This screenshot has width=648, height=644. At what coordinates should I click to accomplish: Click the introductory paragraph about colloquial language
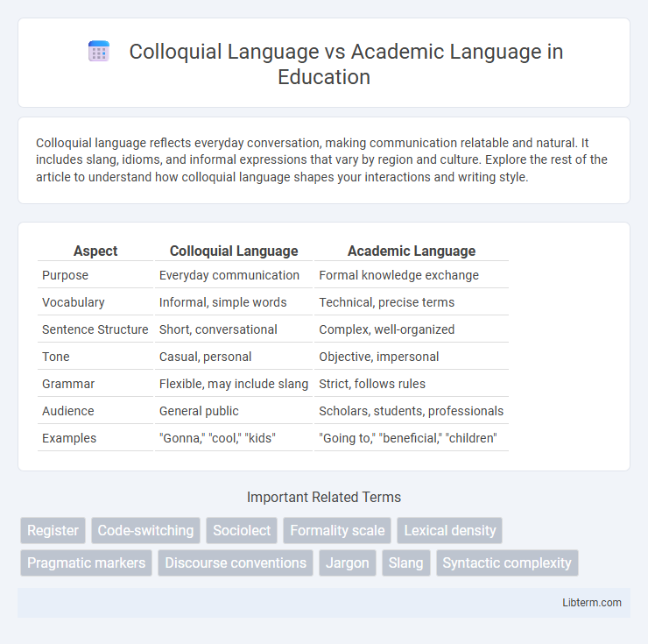coord(321,159)
